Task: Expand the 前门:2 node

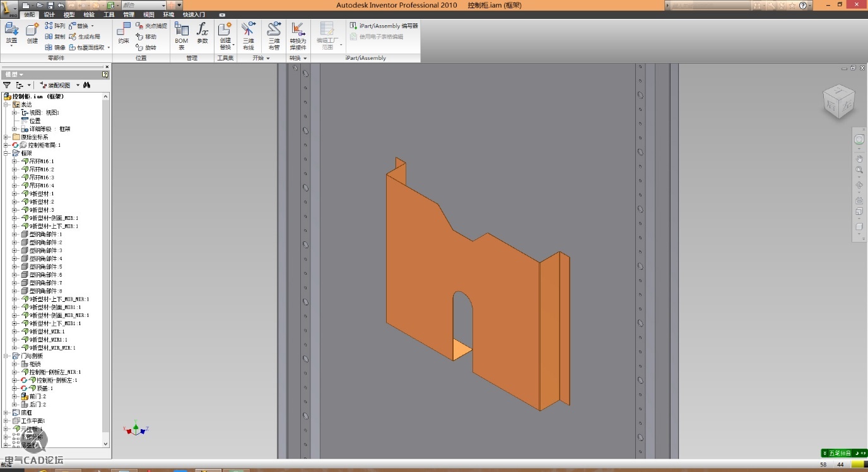Action: pos(15,396)
